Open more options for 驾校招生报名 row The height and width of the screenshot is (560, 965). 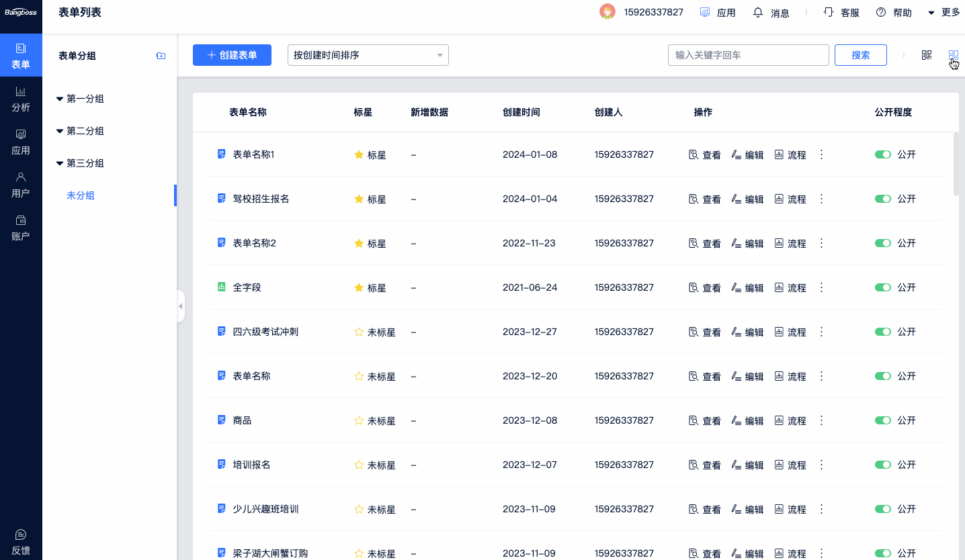click(x=821, y=199)
